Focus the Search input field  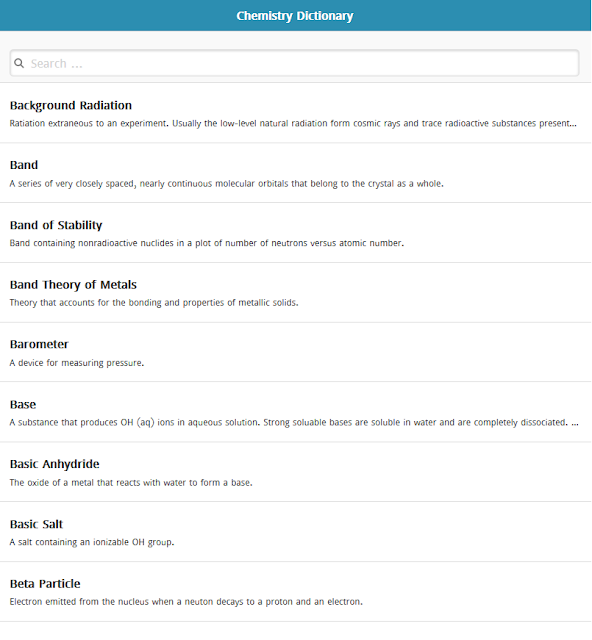click(x=294, y=63)
